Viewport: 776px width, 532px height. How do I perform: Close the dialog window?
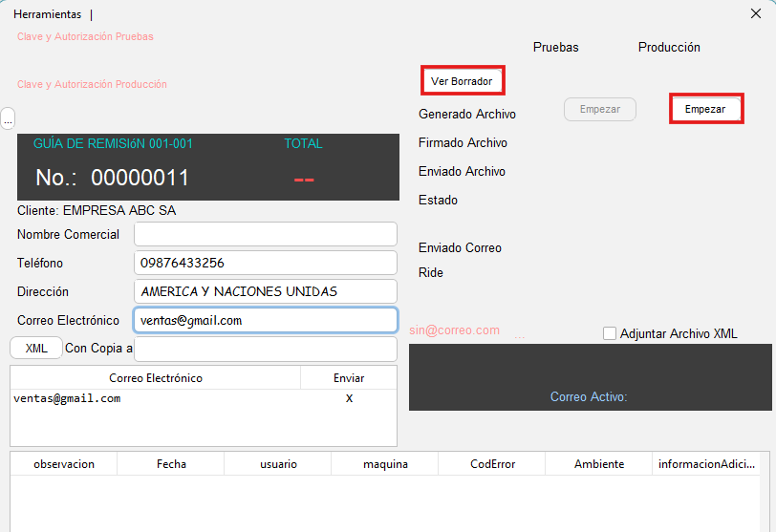756,13
